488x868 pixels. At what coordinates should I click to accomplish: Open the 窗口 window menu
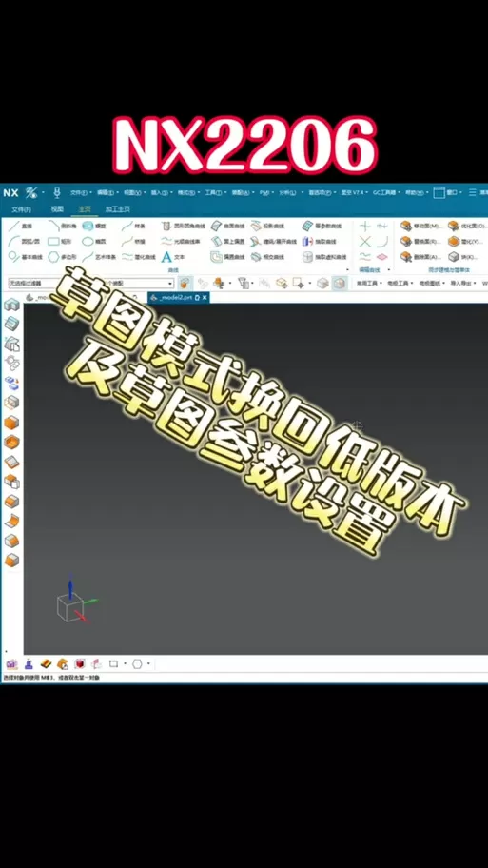(x=448, y=192)
